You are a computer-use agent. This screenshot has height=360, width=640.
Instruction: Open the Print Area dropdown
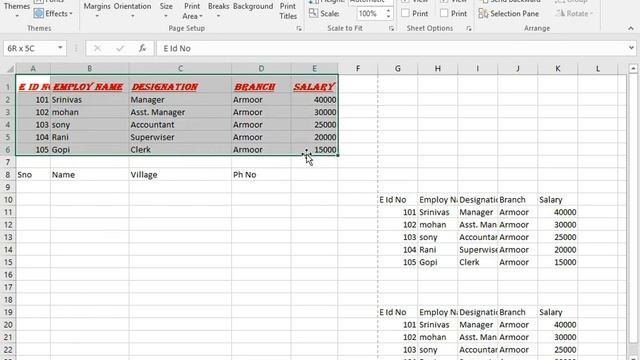click(x=192, y=11)
